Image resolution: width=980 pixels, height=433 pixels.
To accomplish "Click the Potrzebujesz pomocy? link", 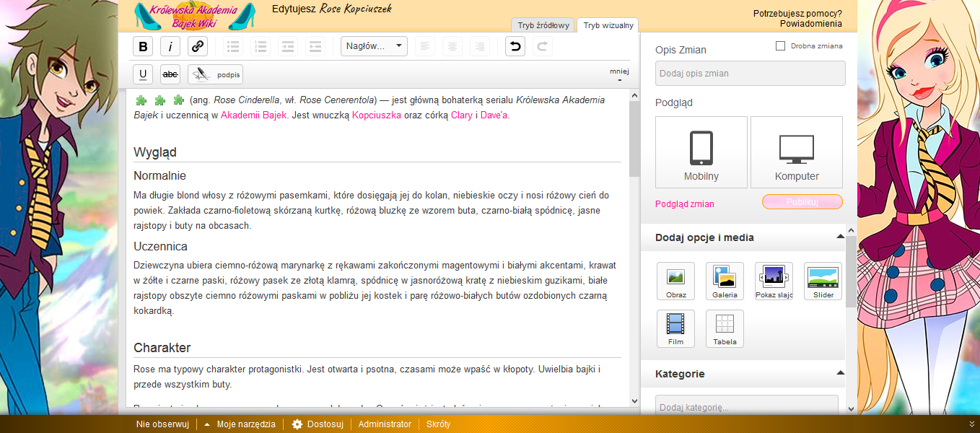I will tap(797, 13).
